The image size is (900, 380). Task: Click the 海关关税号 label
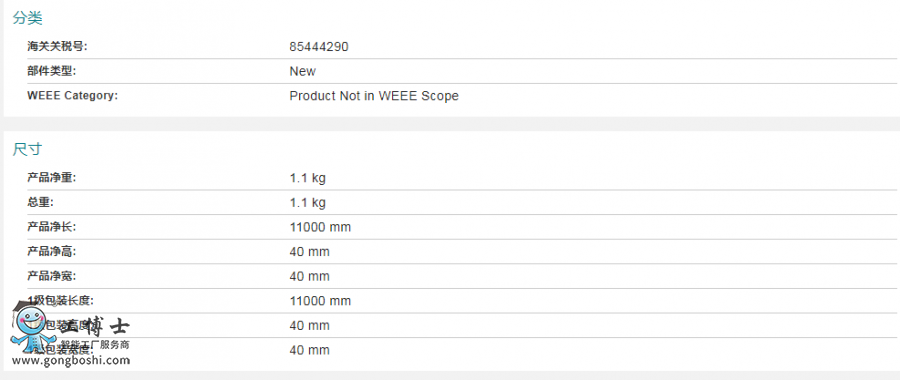[57, 46]
